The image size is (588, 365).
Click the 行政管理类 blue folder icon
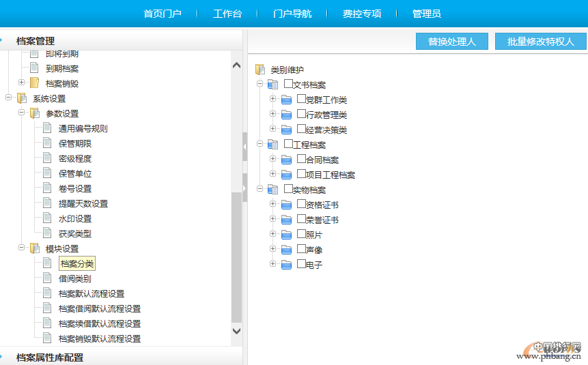coord(287,115)
